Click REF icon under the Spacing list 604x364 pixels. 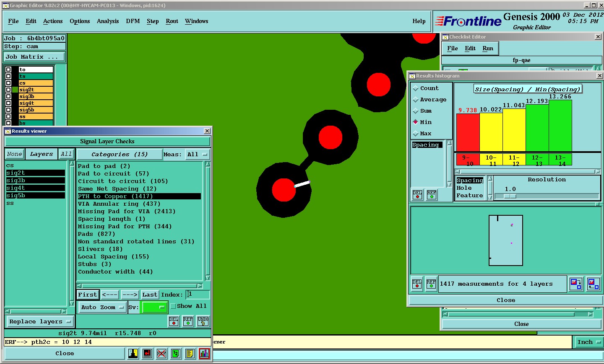tap(432, 195)
